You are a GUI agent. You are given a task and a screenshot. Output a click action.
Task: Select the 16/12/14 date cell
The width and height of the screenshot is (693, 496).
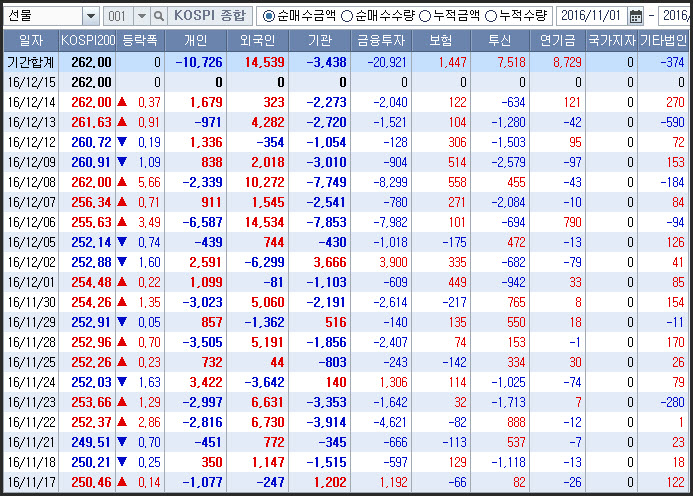click(x=31, y=103)
